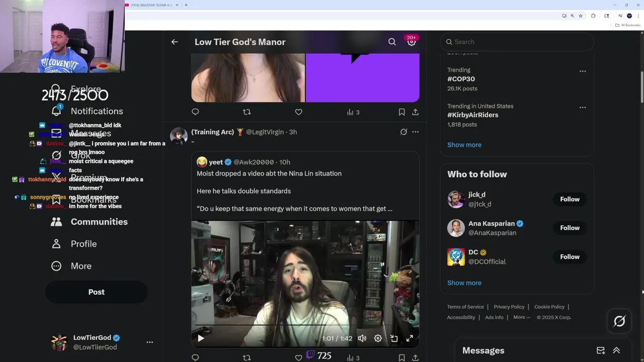The height and width of the screenshot is (362, 644).
Task: Like the post with purple image
Action: (x=298, y=112)
